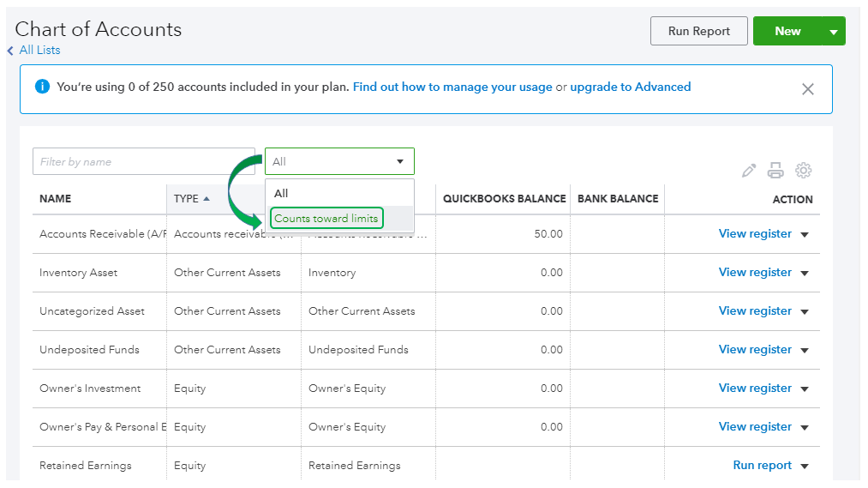This screenshot has height=488, width=868.
Task: Open action dropdown for Inventory Asset row
Action: (805, 274)
